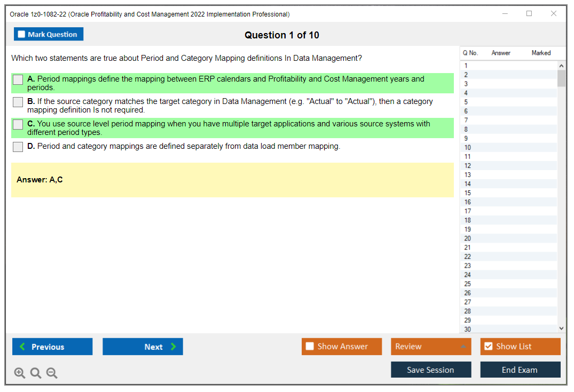Select the checkbox beside option D

click(x=18, y=147)
